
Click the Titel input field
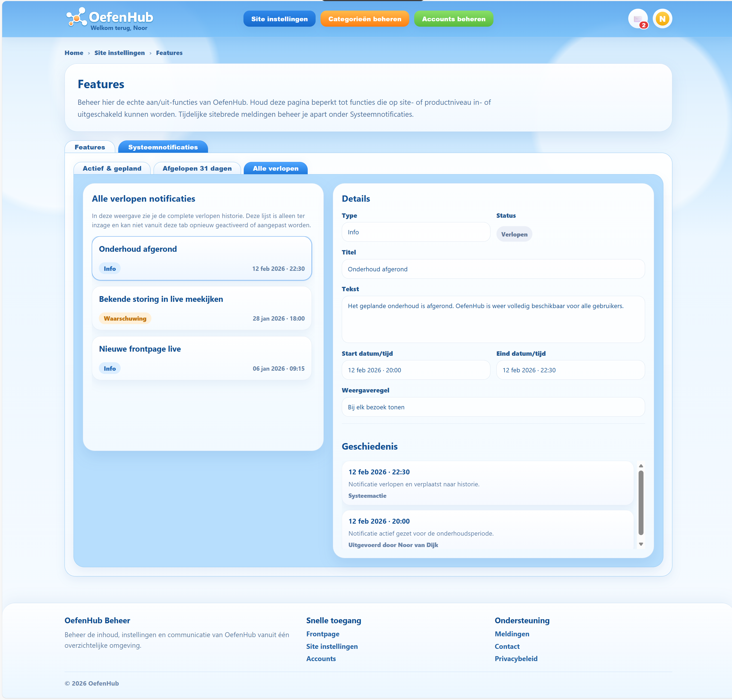[493, 269]
